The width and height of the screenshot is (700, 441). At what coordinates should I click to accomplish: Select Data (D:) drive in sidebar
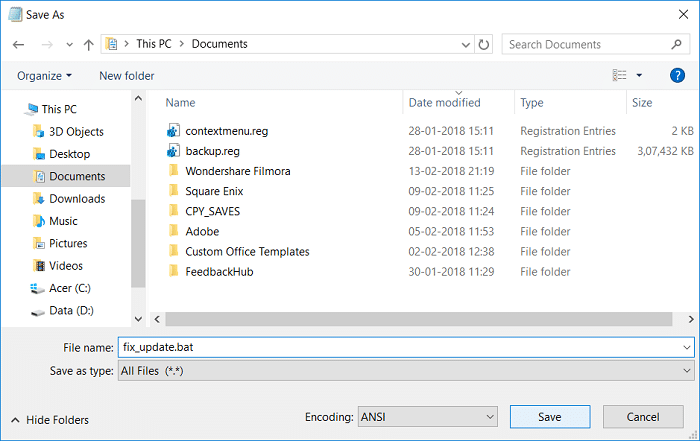point(70,311)
